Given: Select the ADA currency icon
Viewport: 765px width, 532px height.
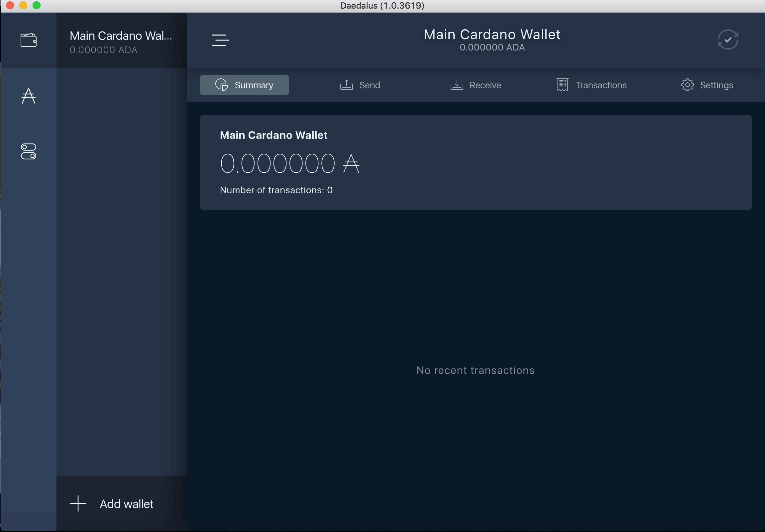Looking at the screenshot, I should point(29,95).
